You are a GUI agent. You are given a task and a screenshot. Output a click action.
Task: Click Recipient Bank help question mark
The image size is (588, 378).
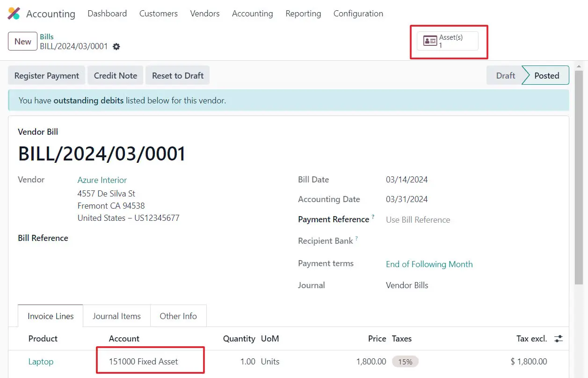(356, 239)
